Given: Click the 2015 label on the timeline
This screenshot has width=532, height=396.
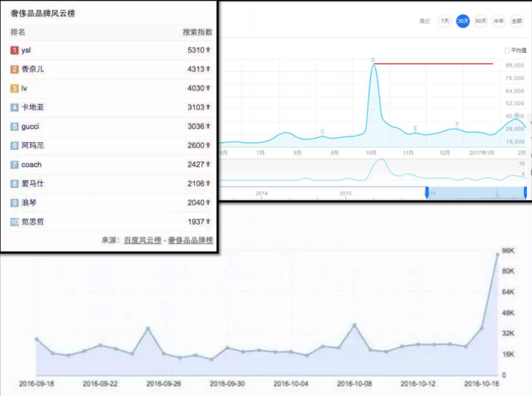Looking at the screenshot, I should tap(346, 193).
